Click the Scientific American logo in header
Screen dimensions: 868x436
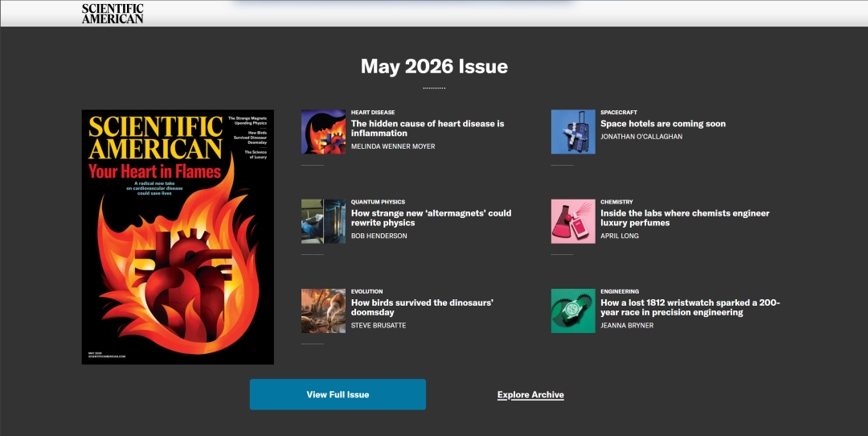113,14
